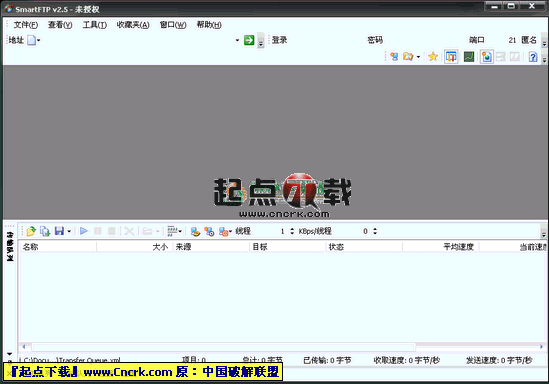Click the greyed split window icon
549x384 pixels.
click(501, 56)
